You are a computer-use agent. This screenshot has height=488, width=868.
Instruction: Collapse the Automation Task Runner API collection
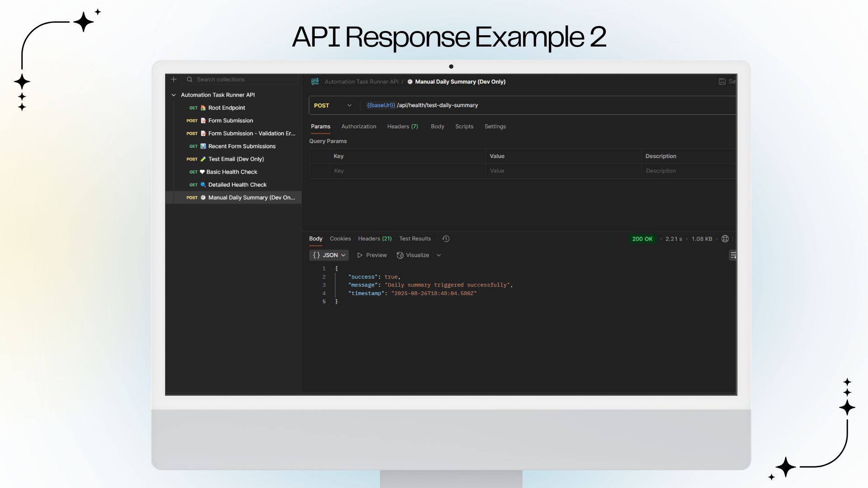click(174, 95)
